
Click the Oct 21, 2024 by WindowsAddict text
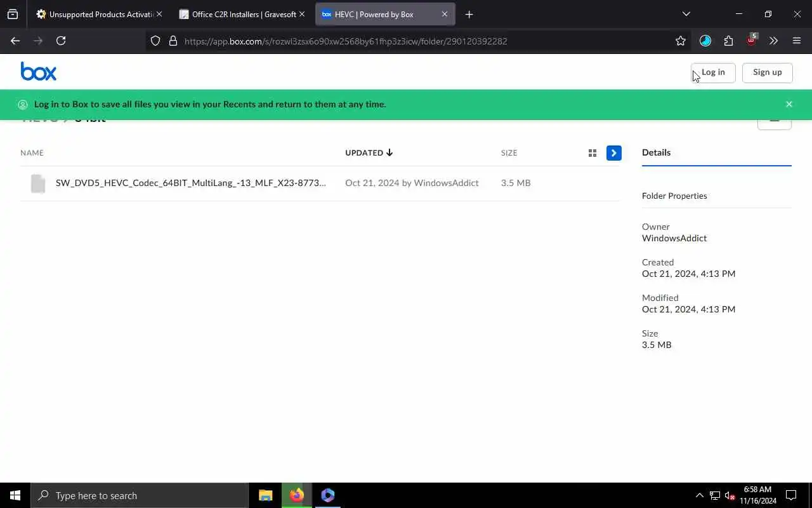pos(412,183)
